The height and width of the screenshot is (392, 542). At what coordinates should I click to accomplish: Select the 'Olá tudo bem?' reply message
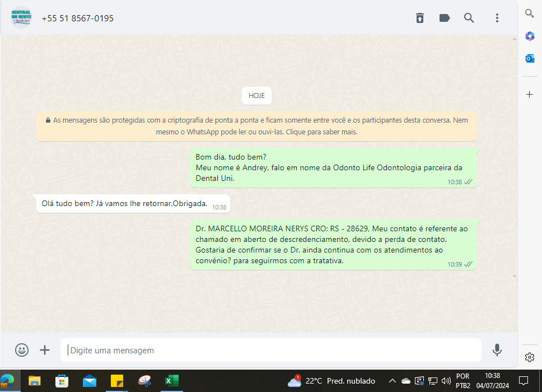pos(133,204)
